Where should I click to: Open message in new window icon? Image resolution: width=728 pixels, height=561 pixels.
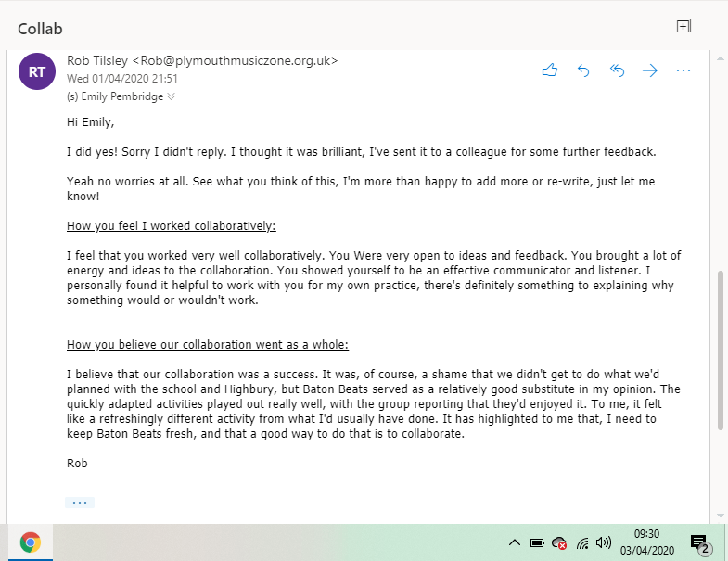tap(683, 25)
